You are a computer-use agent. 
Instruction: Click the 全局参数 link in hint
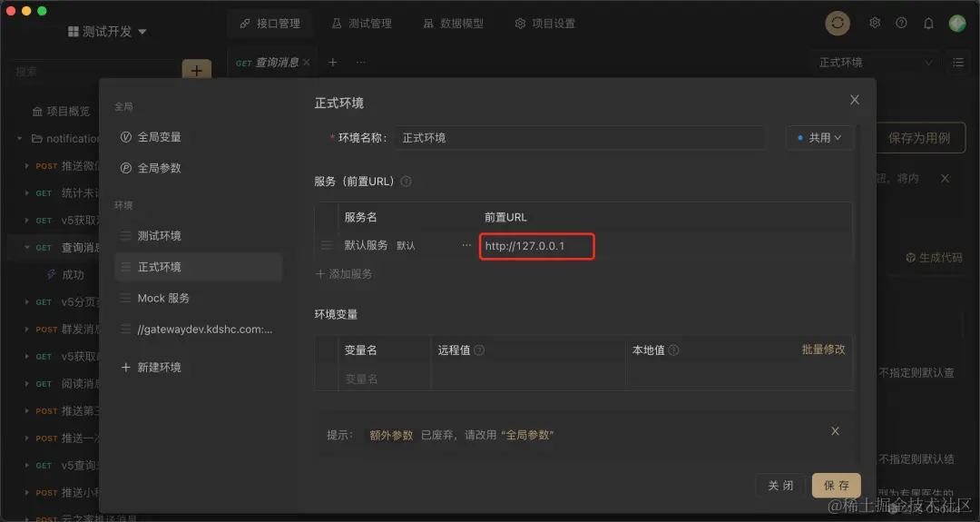[527, 435]
